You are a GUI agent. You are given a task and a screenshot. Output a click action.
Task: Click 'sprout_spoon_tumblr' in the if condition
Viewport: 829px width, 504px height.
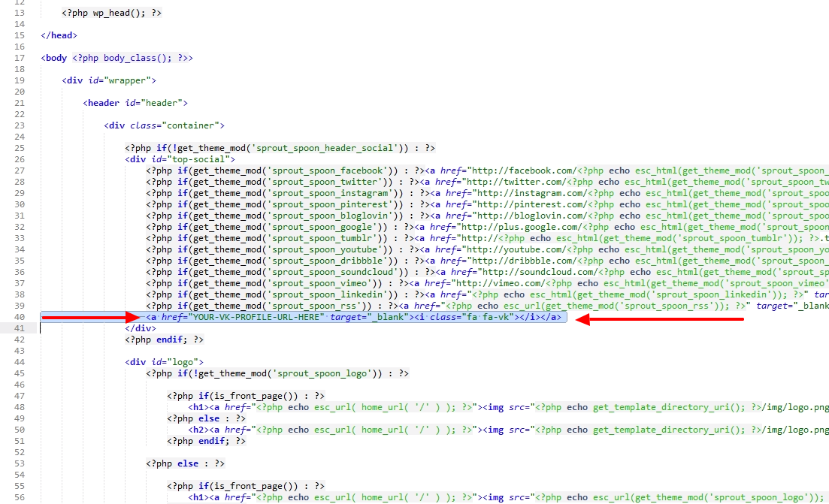click(x=322, y=238)
